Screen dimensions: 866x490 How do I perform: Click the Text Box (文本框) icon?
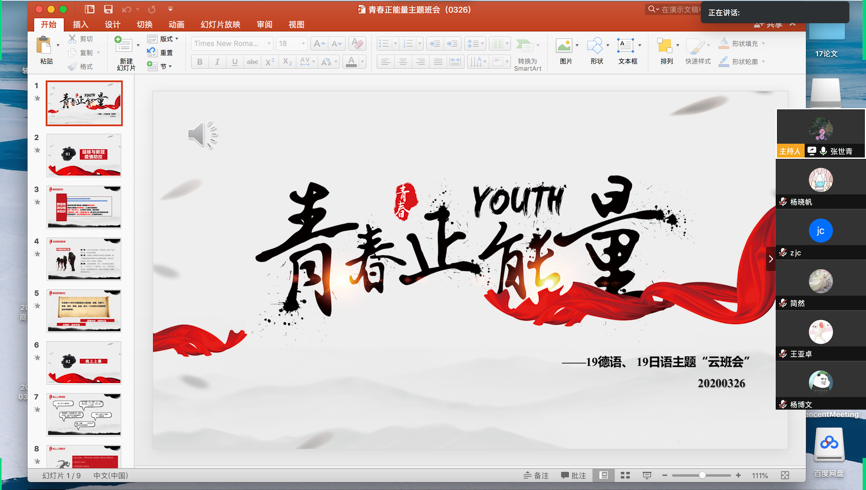[627, 47]
